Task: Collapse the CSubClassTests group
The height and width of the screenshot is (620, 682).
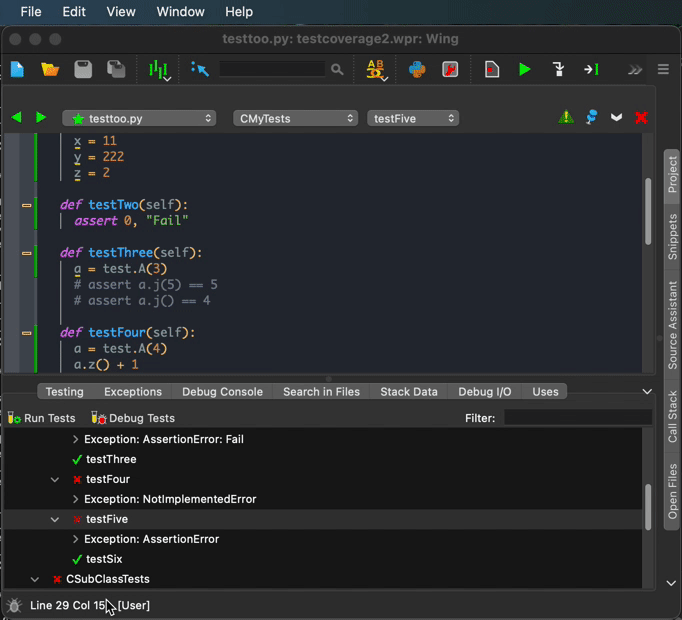Action: click(x=35, y=579)
